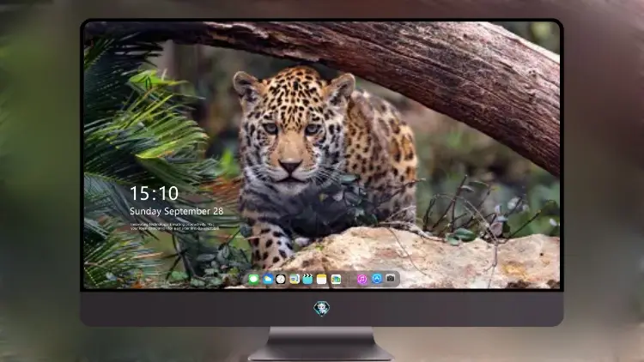Open the Camera app in the dock
The image size is (644, 362).
pos(390,278)
